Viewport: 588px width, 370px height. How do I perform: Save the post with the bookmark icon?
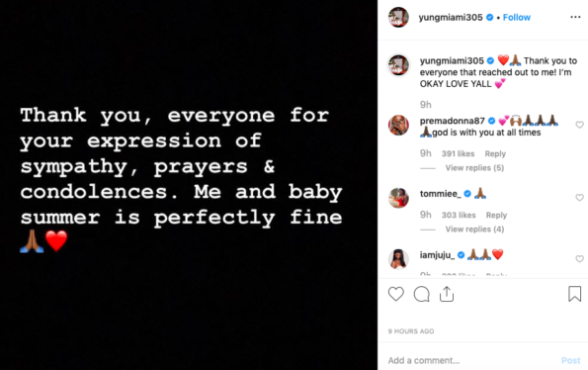(x=574, y=294)
